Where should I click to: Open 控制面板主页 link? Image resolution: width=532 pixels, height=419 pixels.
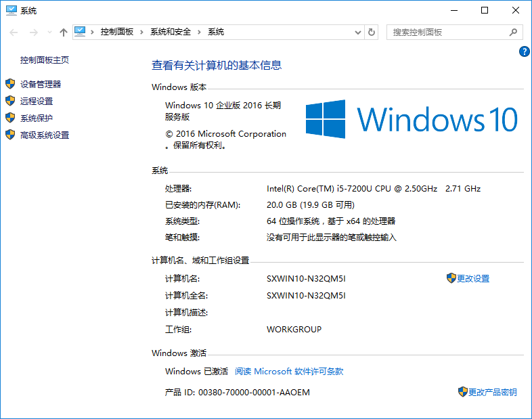(45, 60)
